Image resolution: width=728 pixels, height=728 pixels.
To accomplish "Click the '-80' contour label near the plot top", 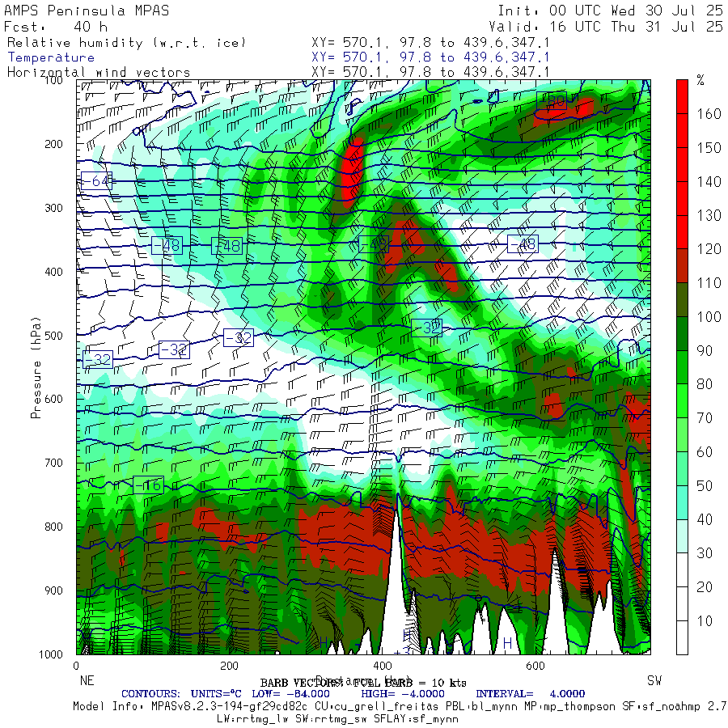I will (552, 100).
